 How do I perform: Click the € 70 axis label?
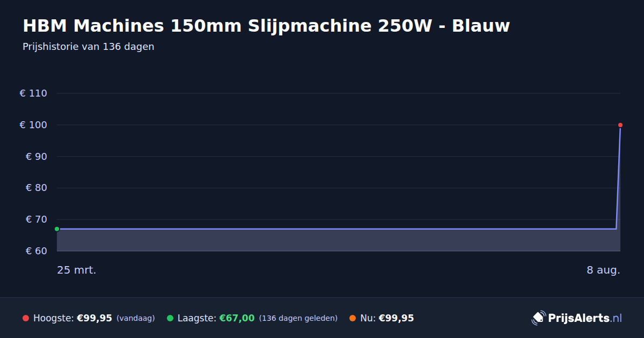[x=36, y=219]
